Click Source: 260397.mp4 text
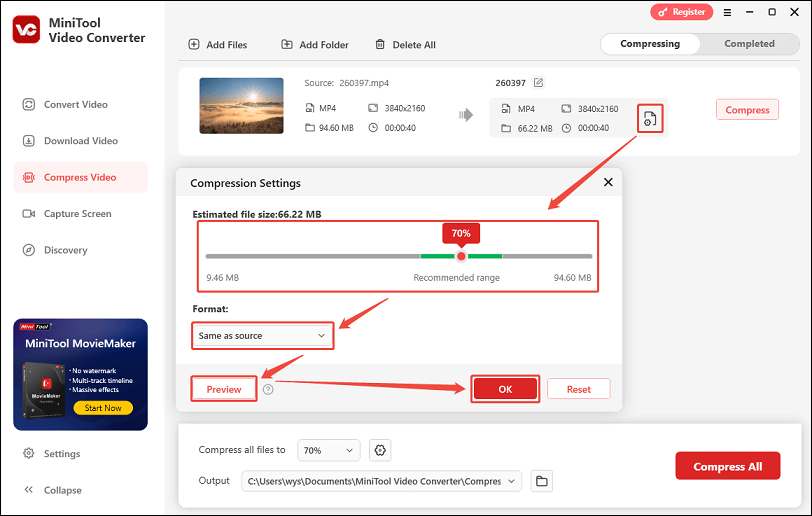Screen dimensions: 812x516 click(346, 83)
